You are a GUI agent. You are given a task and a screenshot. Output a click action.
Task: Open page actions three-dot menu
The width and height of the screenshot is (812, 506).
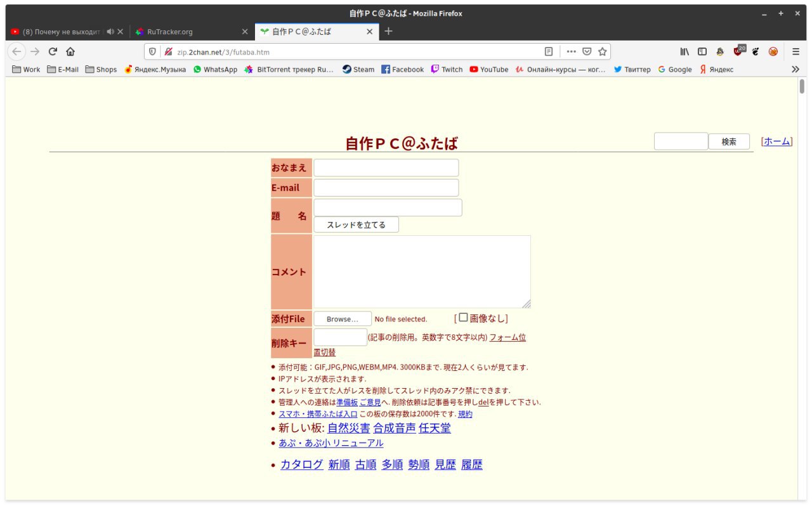pos(572,51)
